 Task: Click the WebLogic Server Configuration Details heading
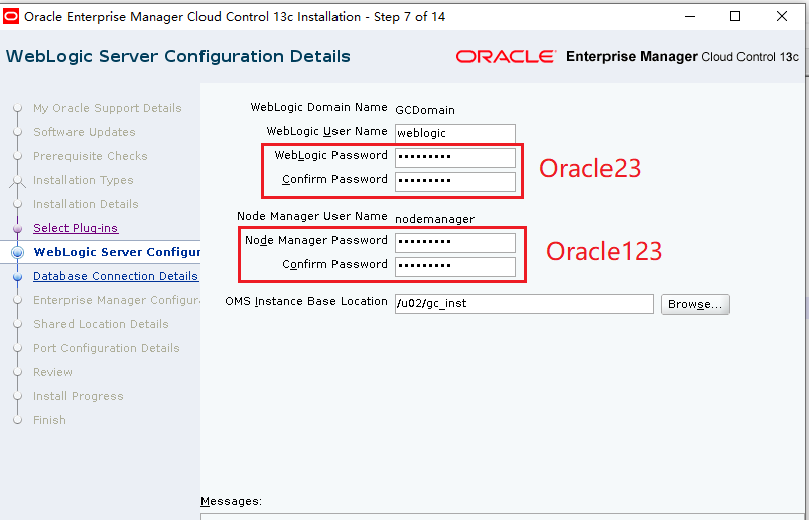click(x=178, y=56)
